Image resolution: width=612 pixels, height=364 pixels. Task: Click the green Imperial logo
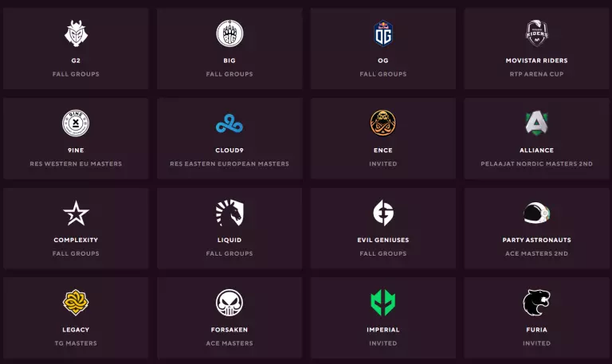[x=382, y=303]
